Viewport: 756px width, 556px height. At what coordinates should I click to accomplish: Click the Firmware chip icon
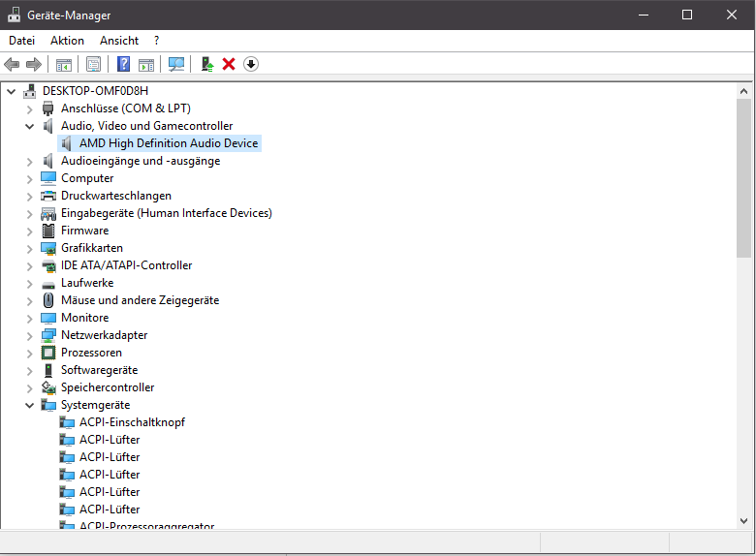click(48, 231)
